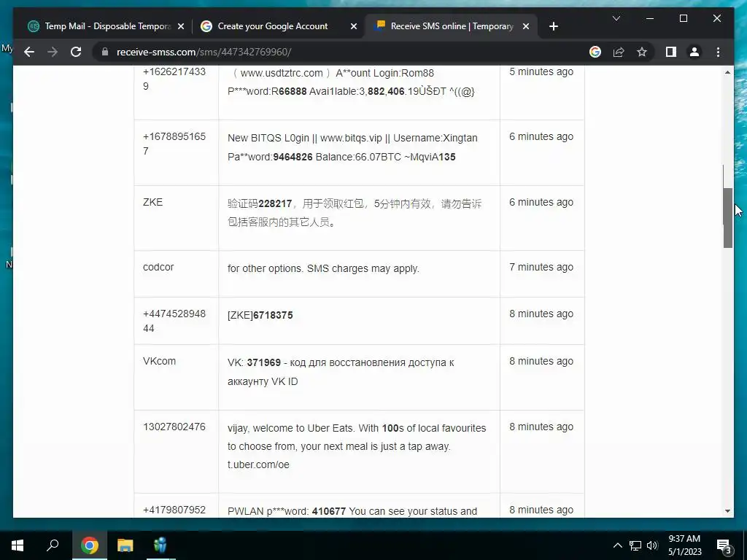Image resolution: width=747 pixels, height=560 pixels.
Task: Click the scrollbar down arrow
Action: (x=727, y=511)
